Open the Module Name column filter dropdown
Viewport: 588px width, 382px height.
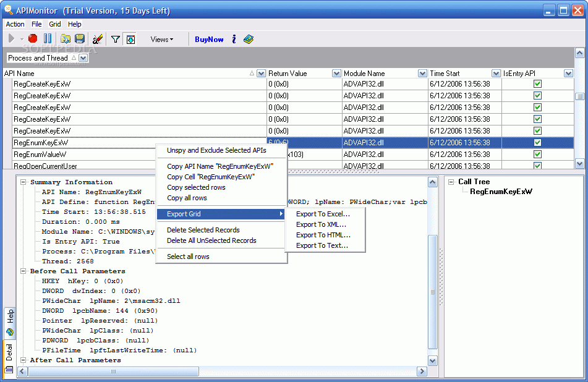coord(422,74)
